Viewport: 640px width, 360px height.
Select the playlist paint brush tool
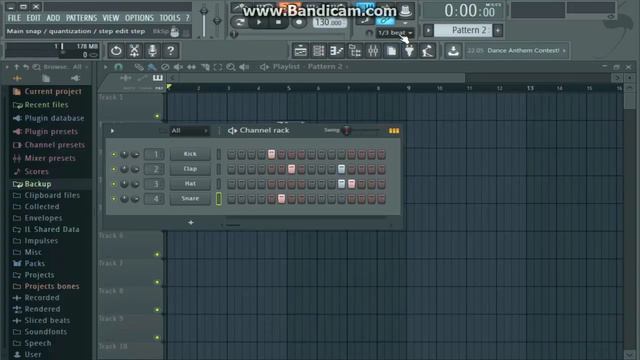pos(152,67)
